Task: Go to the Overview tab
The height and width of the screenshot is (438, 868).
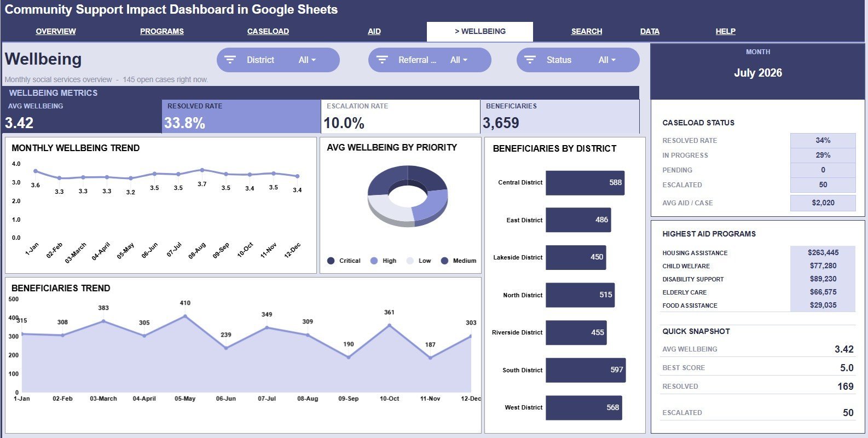Action: (x=56, y=31)
